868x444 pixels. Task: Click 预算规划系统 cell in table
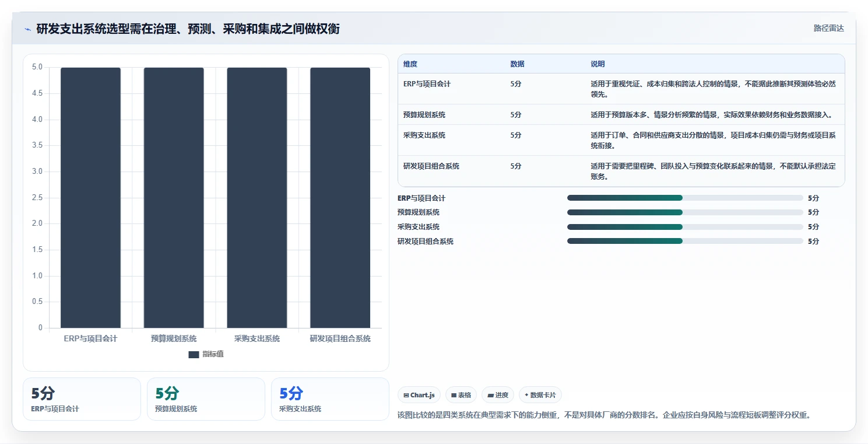pyautogui.click(x=424, y=115)
